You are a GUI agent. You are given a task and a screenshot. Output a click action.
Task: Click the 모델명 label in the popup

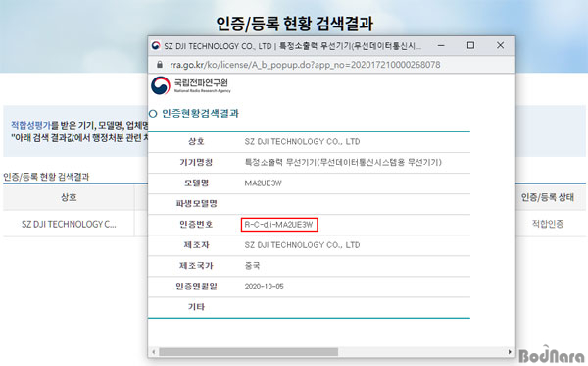[196, 183]
